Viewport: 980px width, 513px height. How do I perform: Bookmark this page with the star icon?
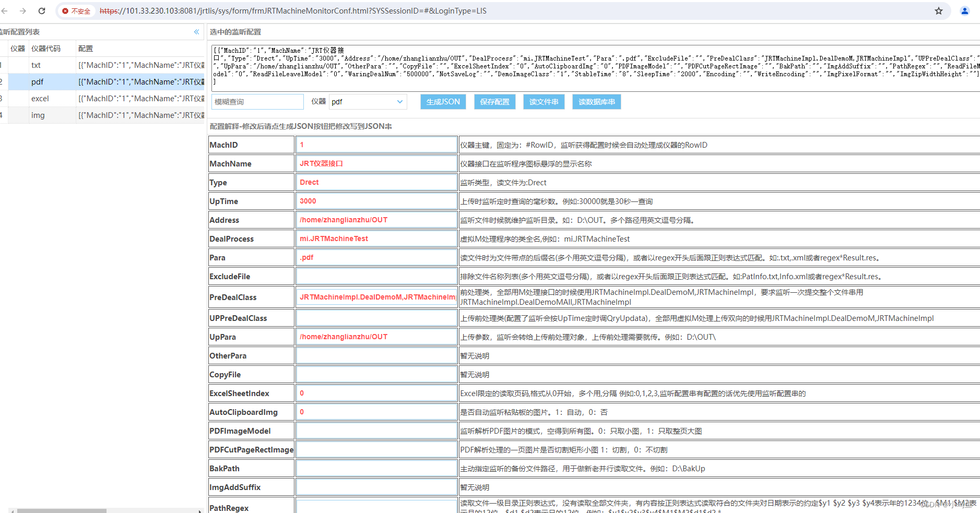tap(939, 11)
